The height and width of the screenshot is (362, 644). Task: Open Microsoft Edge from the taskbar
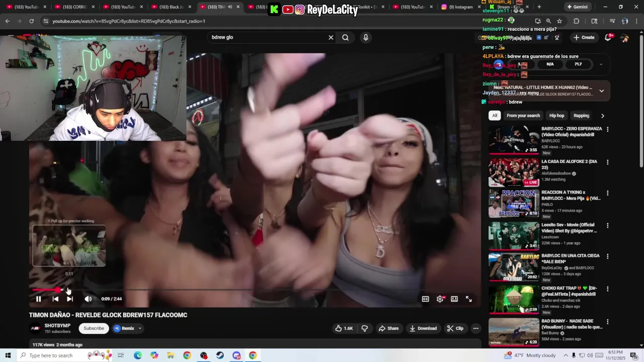(x=137, y=355)
